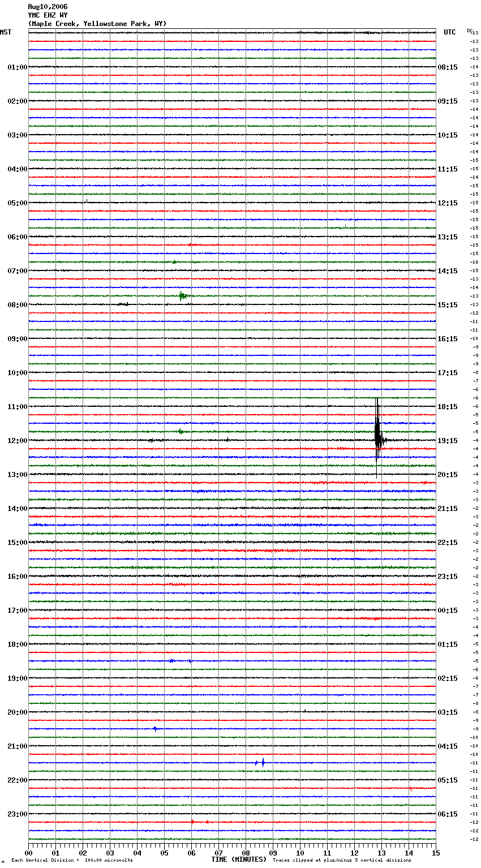Select the 02:00 MST row label
This screenshot has width=481, height=868.
tap(18, 101)
